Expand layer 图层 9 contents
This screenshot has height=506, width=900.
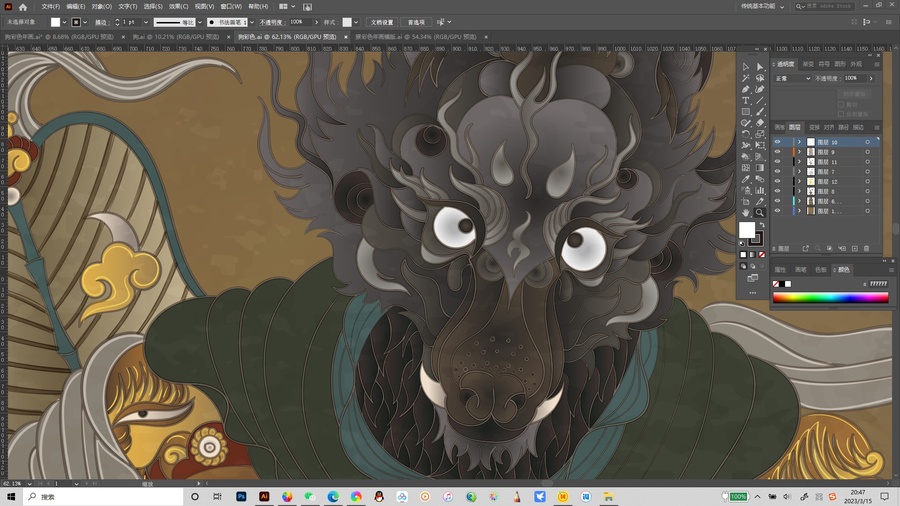(799, 151)
